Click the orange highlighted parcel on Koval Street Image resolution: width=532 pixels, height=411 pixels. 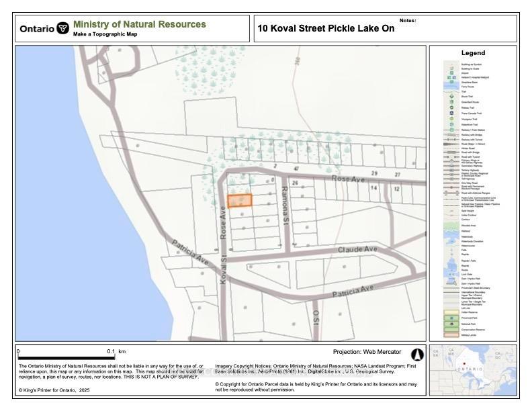click(240, 201)
